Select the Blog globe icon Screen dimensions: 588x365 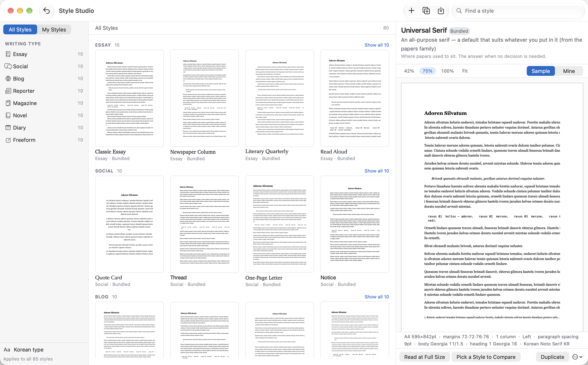pos(8,78)
